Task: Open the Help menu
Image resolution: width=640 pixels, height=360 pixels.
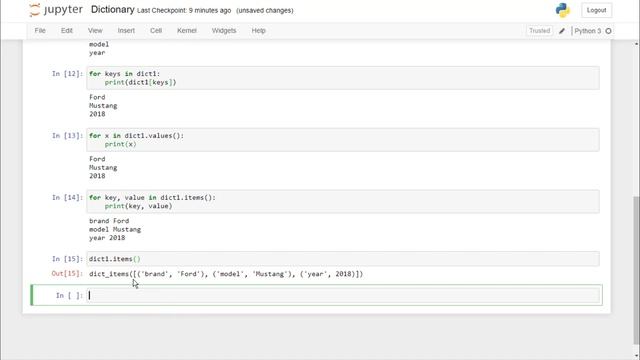Action: click(x=258, y=31)
